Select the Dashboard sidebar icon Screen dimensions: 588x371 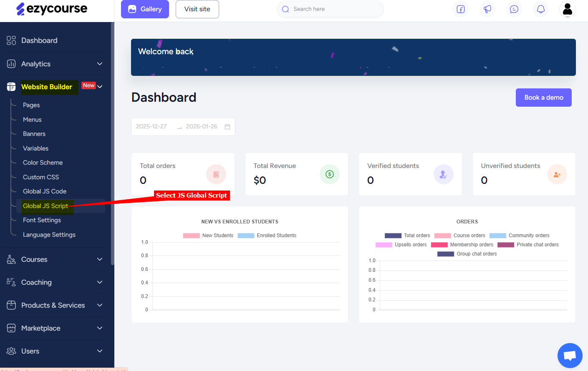(11, 40)
